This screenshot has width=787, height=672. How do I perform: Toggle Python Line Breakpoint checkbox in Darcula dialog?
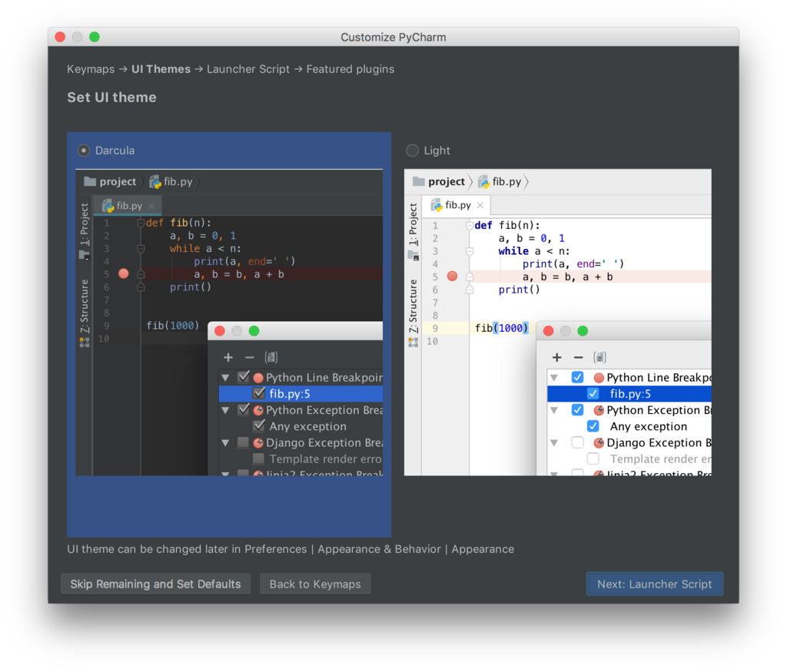pos(244,376)
